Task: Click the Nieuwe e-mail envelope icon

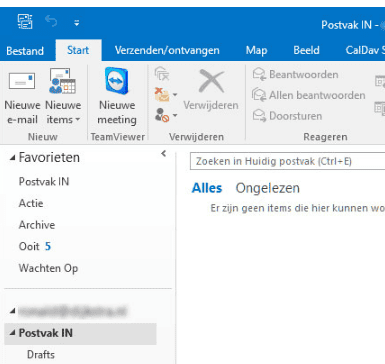Action: (22, 81)
